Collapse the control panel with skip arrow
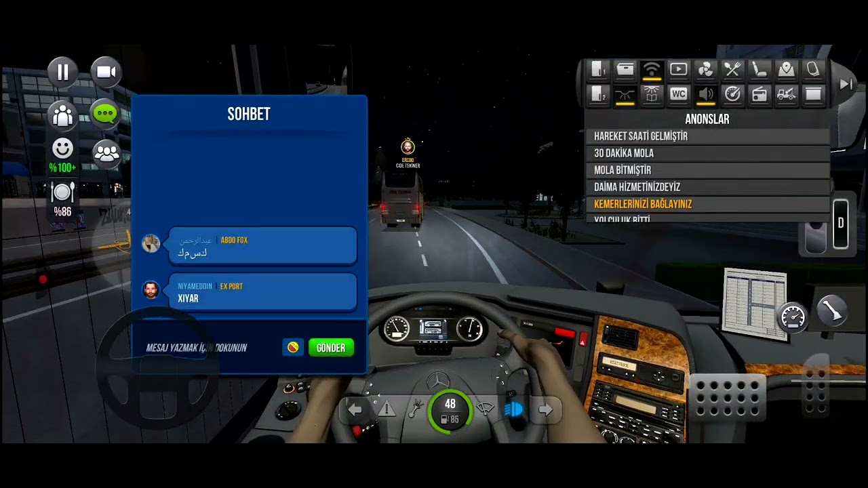This screenshot has width=868, height=488. tap(846, 84)
